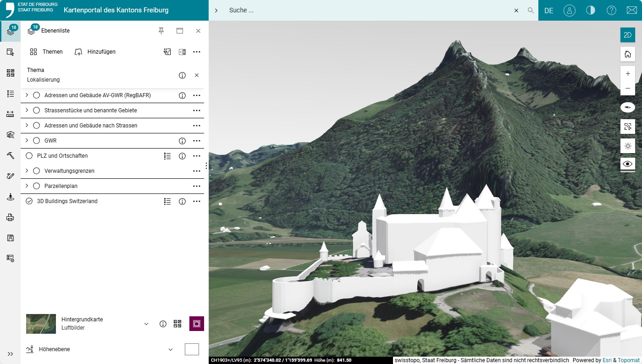This screenshot has width=642, height=364.
Task: Expand the Verwaltungsgrenzen layer group
Action: [x=27, y=171]
